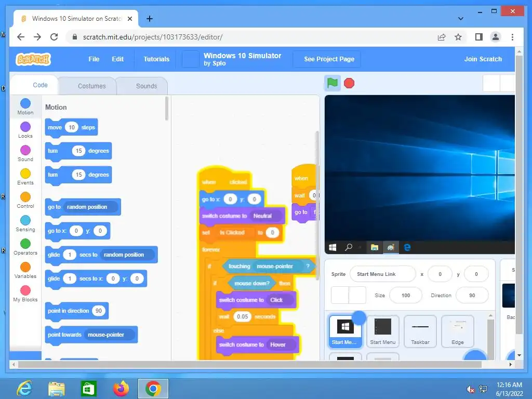
Task: Go back in Chrome
Action: click(x=21, y=37)
